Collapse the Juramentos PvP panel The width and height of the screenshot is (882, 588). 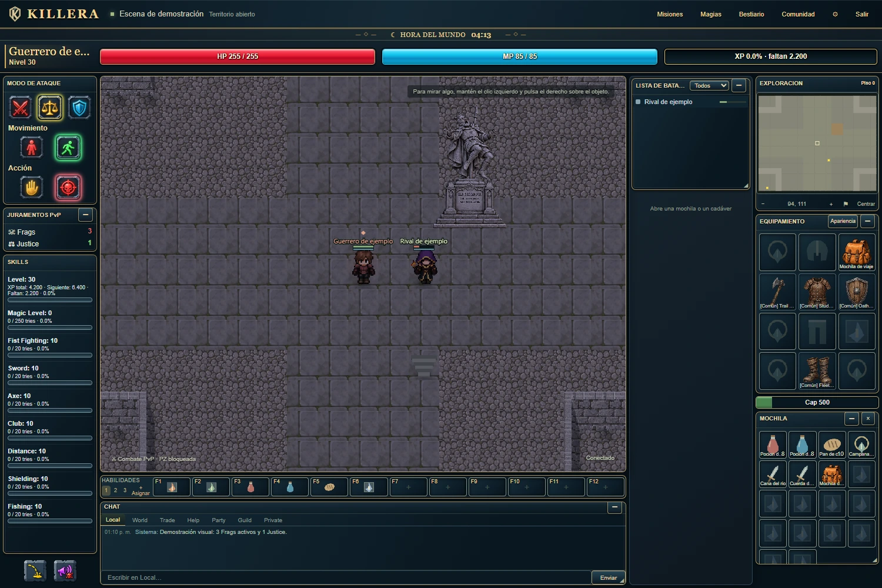point(86,215)
